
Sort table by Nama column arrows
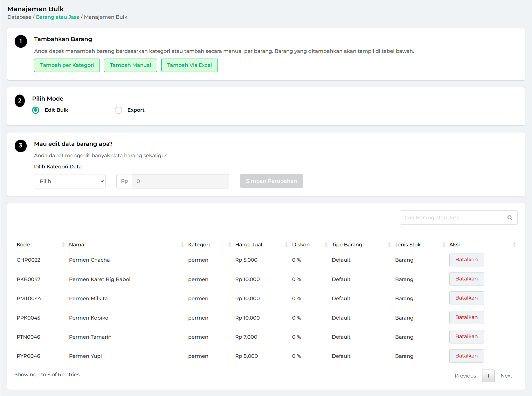click(182, 245)
